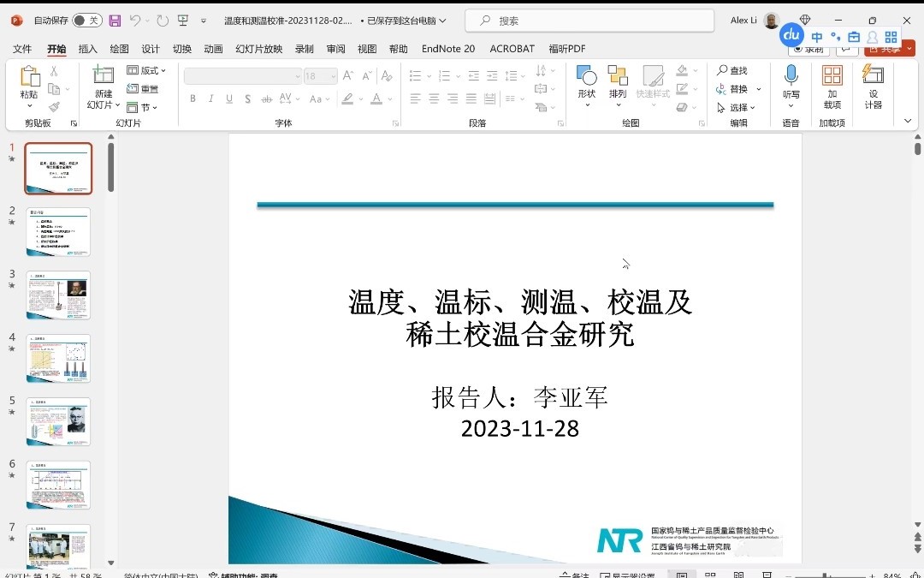Start Dictate (听写) microphone
The image size is (924, 578).
791,78
